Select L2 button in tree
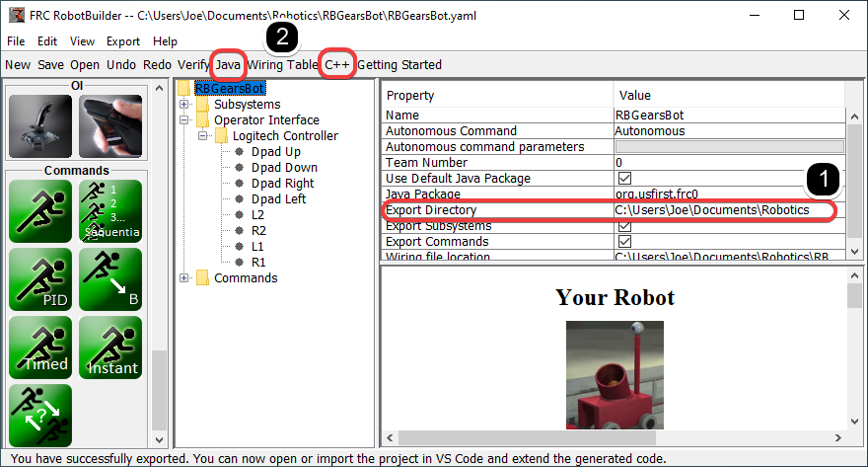The image size is (868, 467). pyautogui.click(x=258, y=215)
